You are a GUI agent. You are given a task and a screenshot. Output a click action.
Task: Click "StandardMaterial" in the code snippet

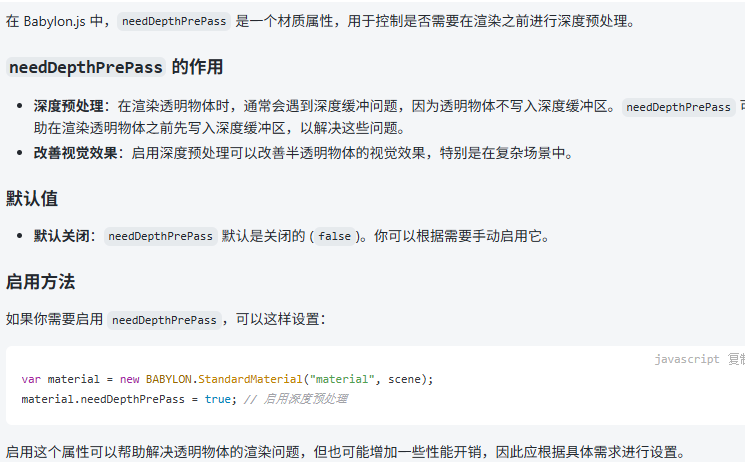click(x=250, y=379)
